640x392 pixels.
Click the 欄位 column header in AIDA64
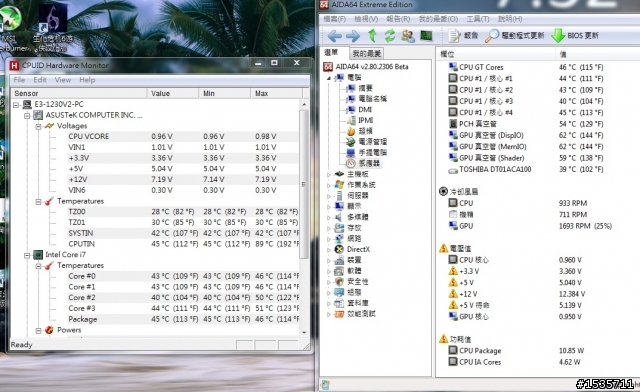pos(496,54)
